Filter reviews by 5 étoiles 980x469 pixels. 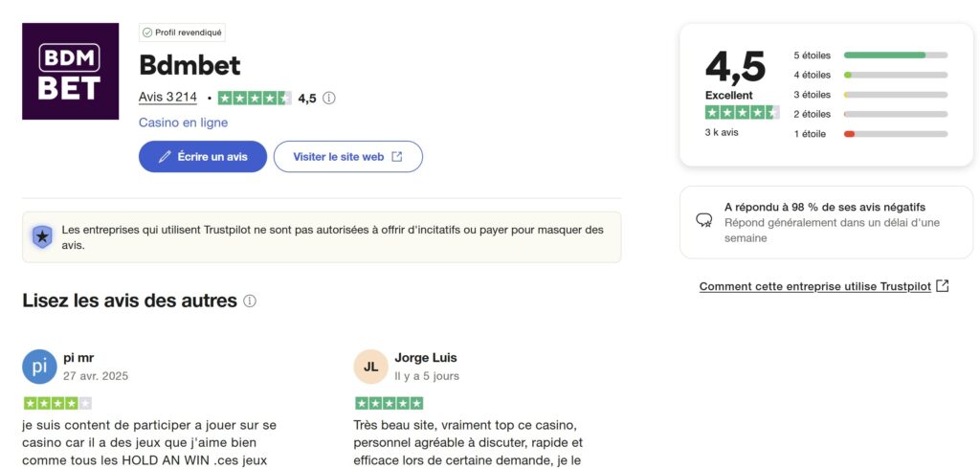pos(871,55)
